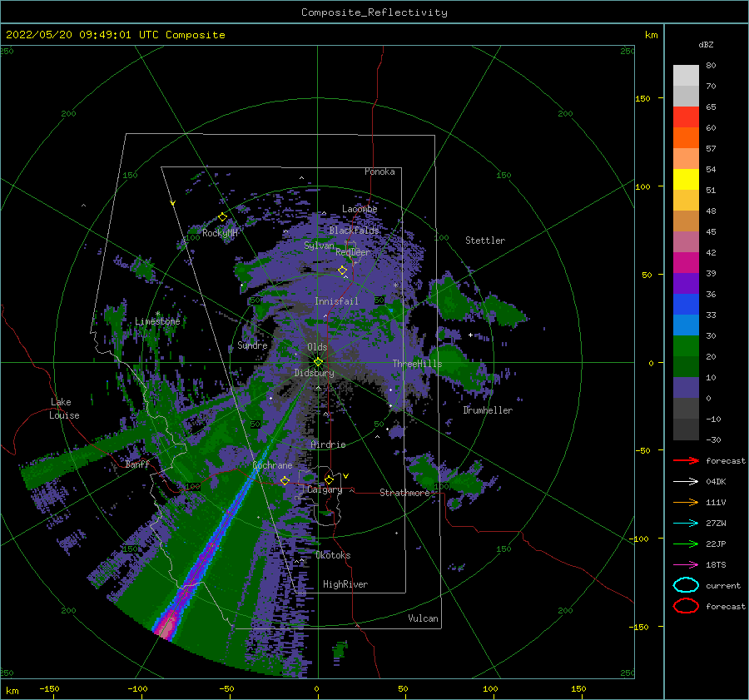Click the HighRiver town label
The width and height of the screenshot is (749, 700).
tap(345, 584)
